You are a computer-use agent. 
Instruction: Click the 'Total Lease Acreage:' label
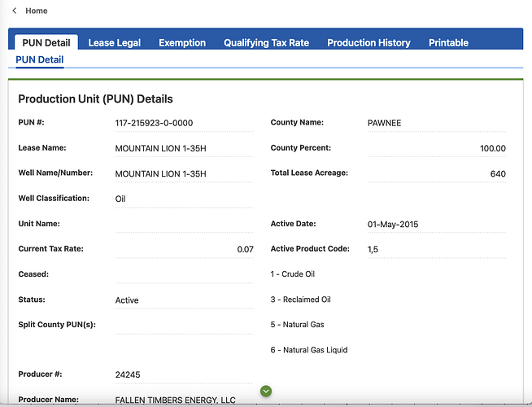309,173
